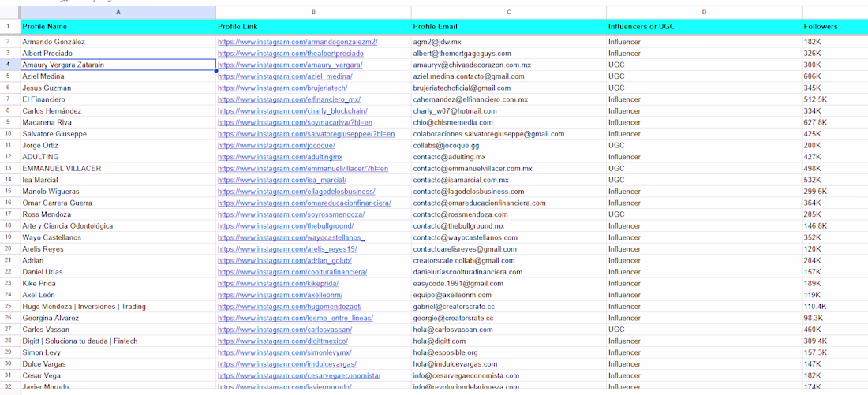Open the adrian_golub Instagram link
This screenshot has width=868, height=395.
click(285, 260)
